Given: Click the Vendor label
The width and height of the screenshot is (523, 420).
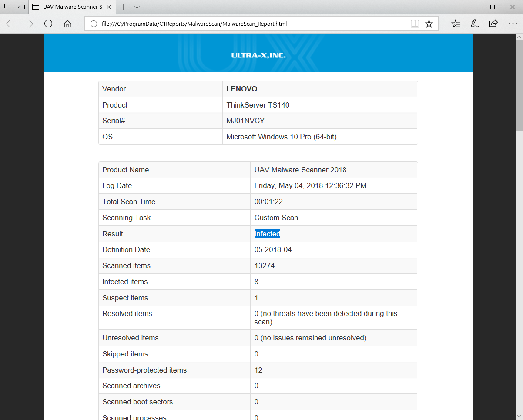Looking at the screenshot, I should pyautogui.click(x=114, y=89).
